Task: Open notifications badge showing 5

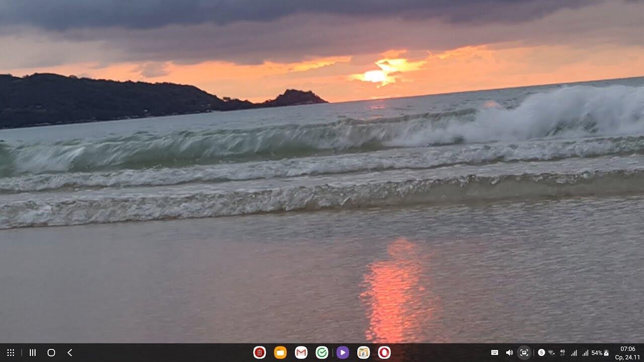Action: pyautogui.click(x=541, y=352)
